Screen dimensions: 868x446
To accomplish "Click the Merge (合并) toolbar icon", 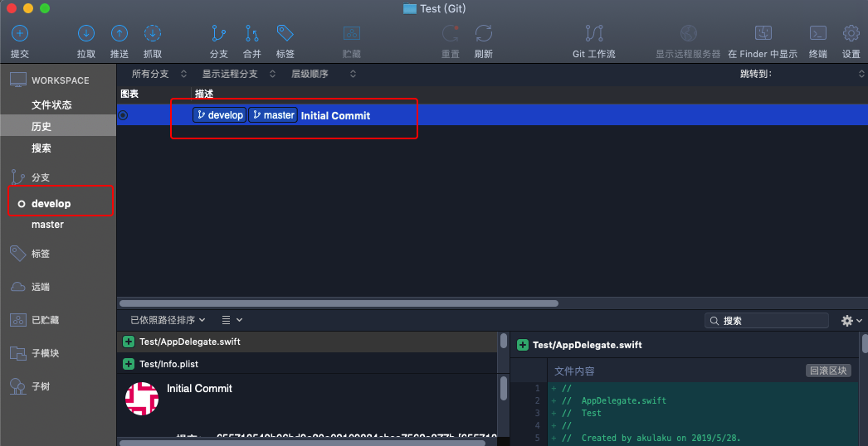I will click(252, 34).
